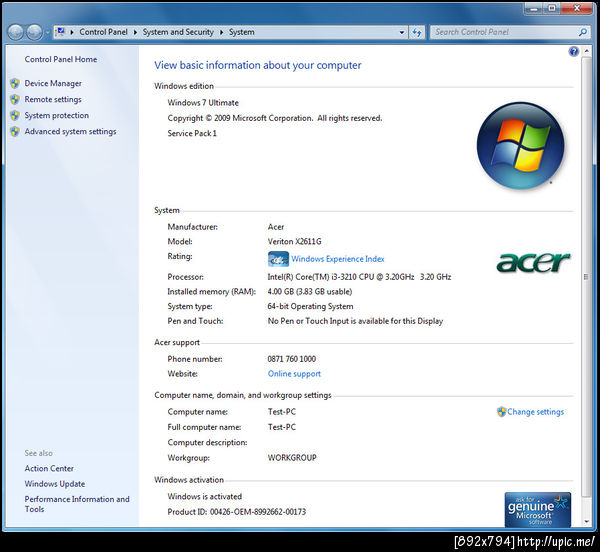Click shield icon beside Advanced system settings
The width and height of the screenshot is (600, 552).
15,132
